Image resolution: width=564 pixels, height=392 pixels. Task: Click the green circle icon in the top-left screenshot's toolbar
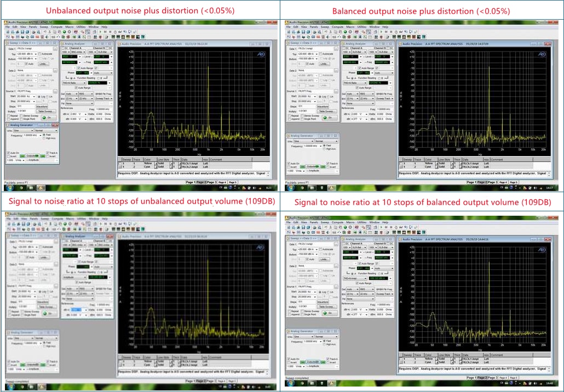click(65, 32)
